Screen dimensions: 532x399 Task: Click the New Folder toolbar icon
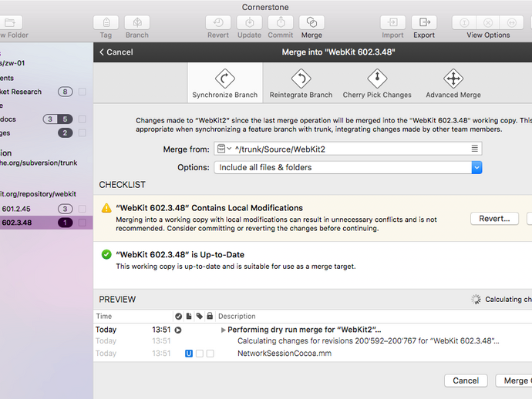pyautogui.click(x=10, y=22)
